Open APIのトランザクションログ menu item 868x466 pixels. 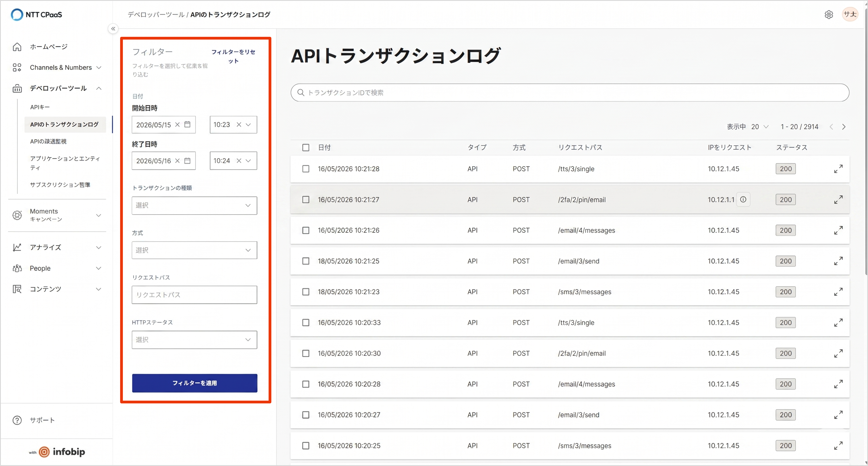click(65, 124)
